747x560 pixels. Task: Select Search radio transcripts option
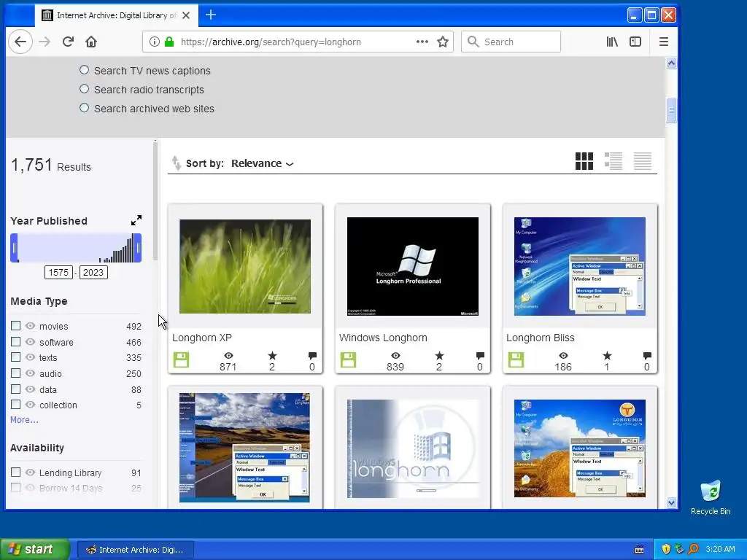[85, 89]
